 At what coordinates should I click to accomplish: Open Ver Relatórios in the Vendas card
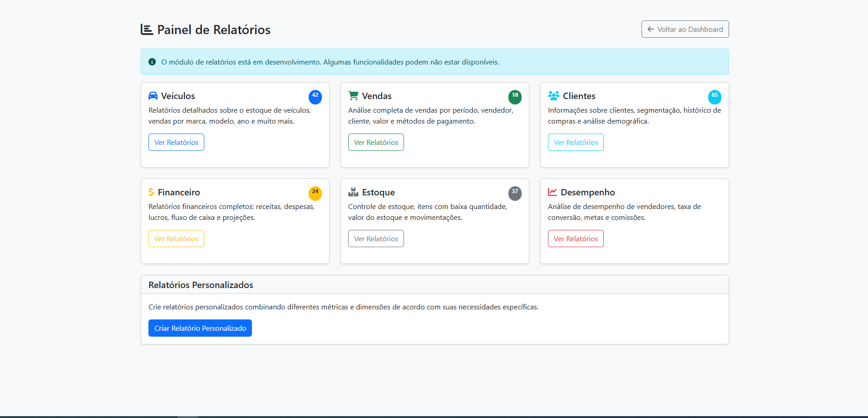point(376,142)
